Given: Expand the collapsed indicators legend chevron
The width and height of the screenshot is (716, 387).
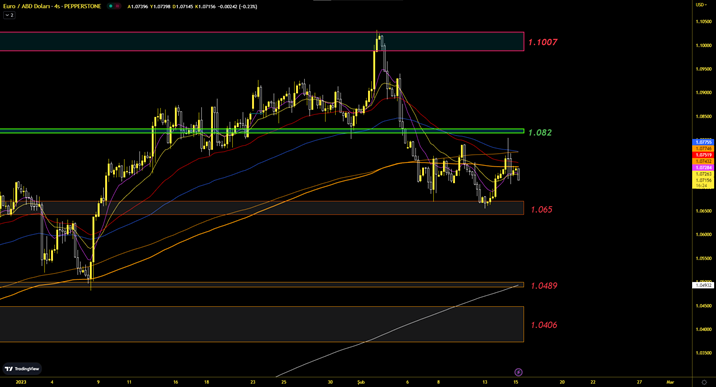Looking at the screenshot, I should coord(9,15).
